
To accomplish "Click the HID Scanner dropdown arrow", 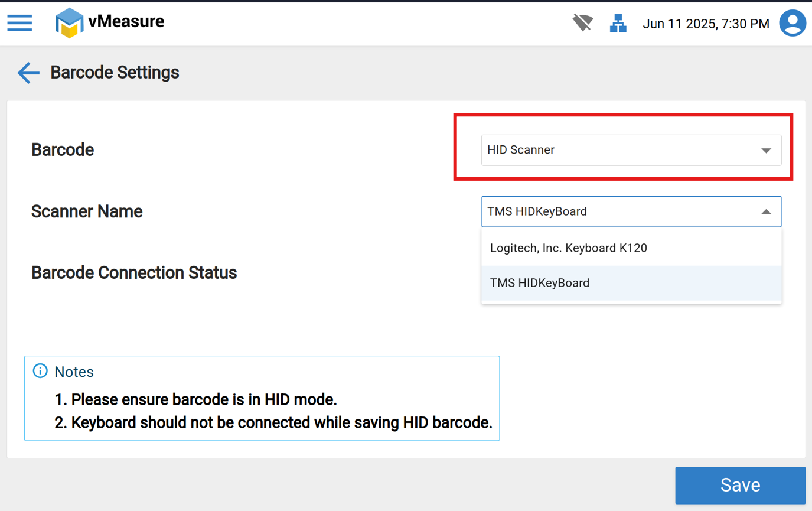I will coord(766,151).
